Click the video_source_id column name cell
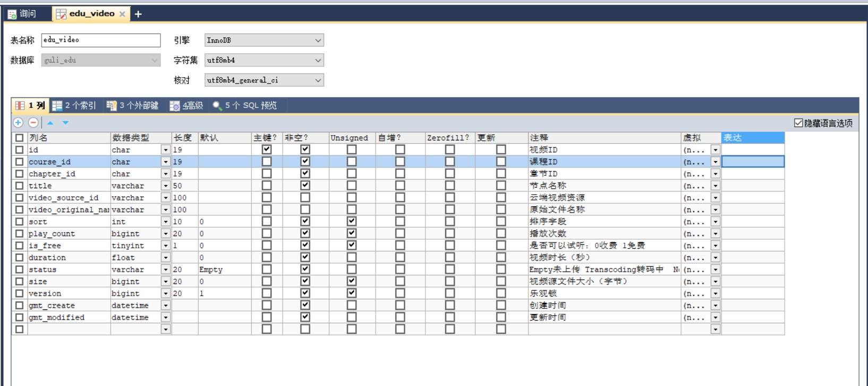The height and width of the screenshot is (386, 868). [69, 198]
